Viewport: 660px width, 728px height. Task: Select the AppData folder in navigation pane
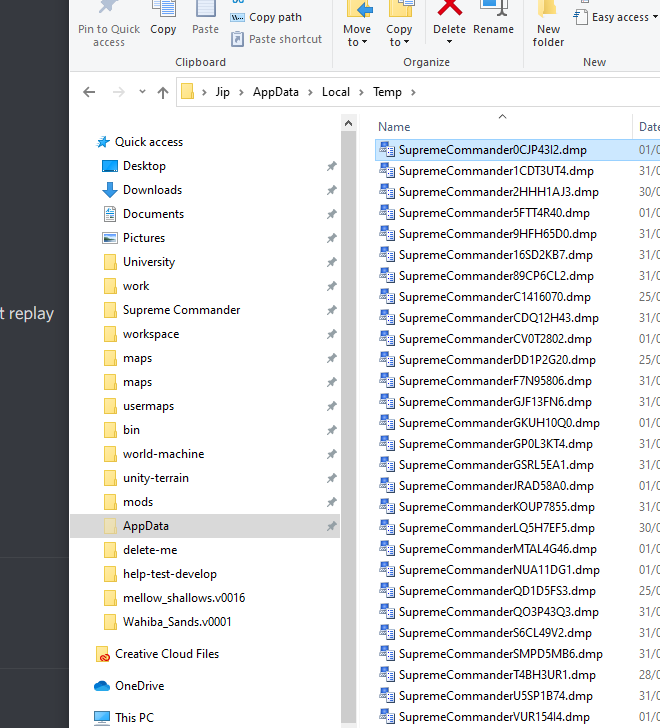pyautogui.click(x=205, y=526)
